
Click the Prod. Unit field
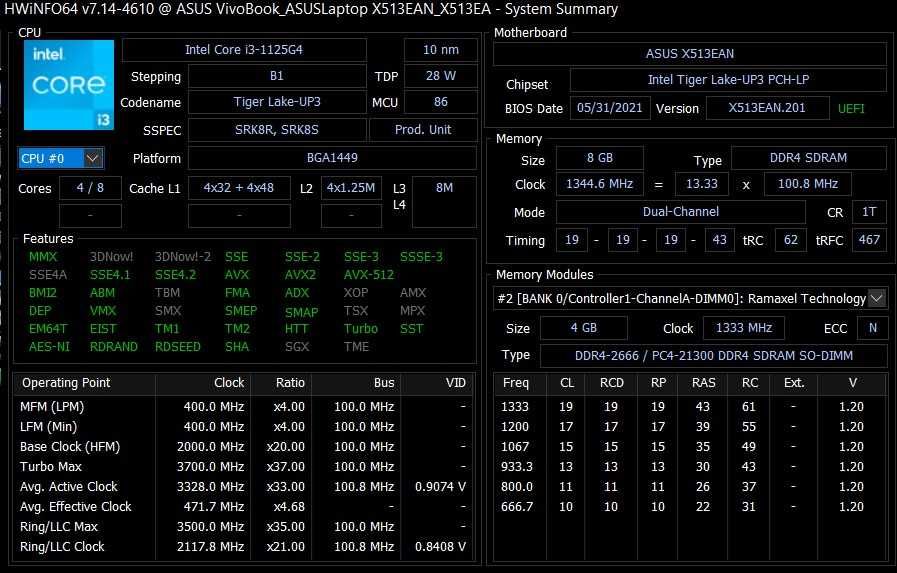coord(423,130)
